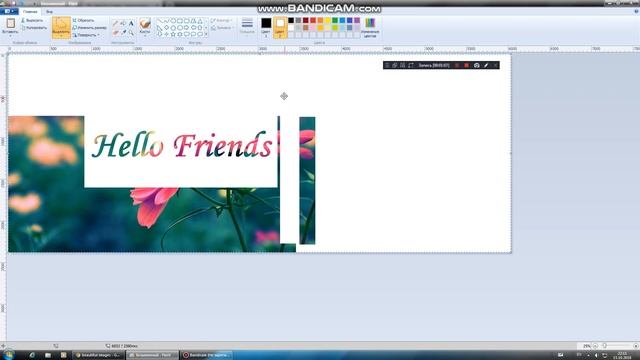Click the Вырезать cut button

32,20
